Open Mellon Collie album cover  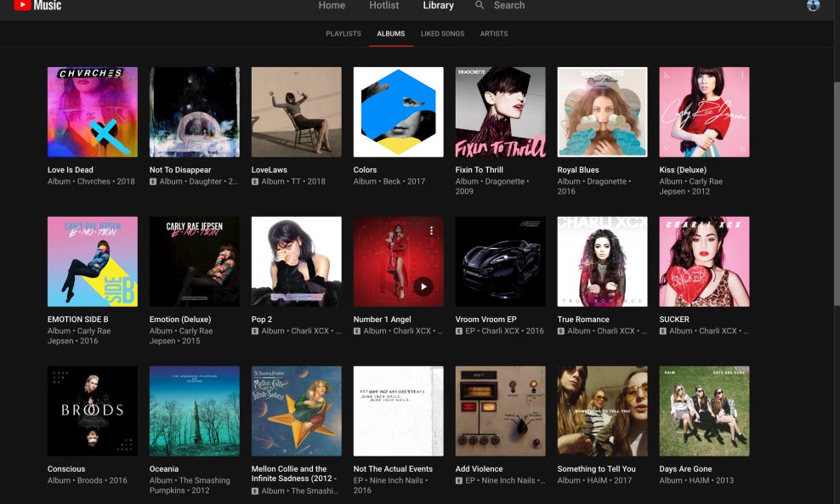(296, 411)
